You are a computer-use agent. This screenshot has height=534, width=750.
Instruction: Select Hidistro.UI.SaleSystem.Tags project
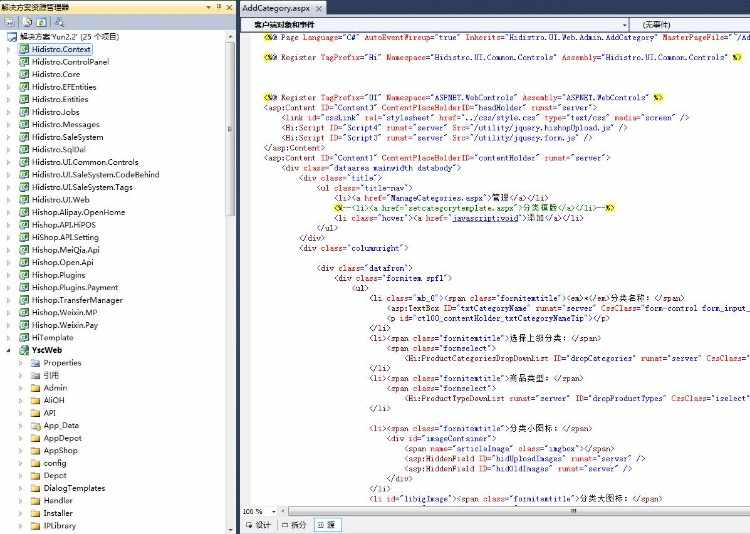(82, 187)
